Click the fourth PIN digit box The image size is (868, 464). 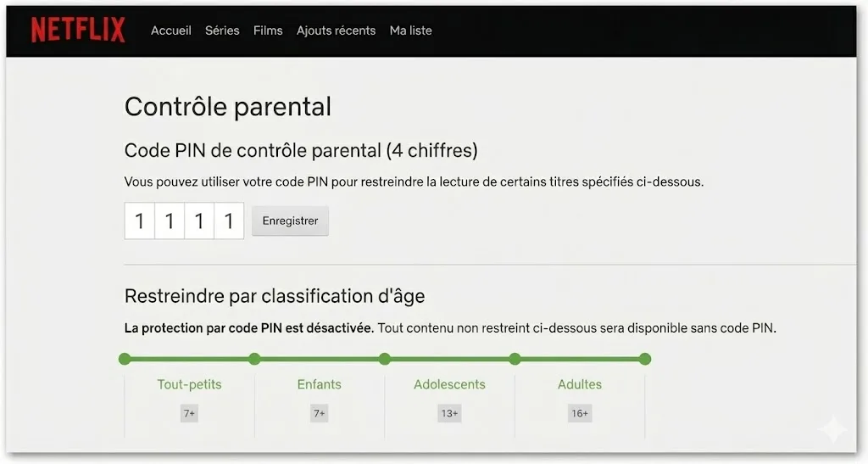coord(229,221)
